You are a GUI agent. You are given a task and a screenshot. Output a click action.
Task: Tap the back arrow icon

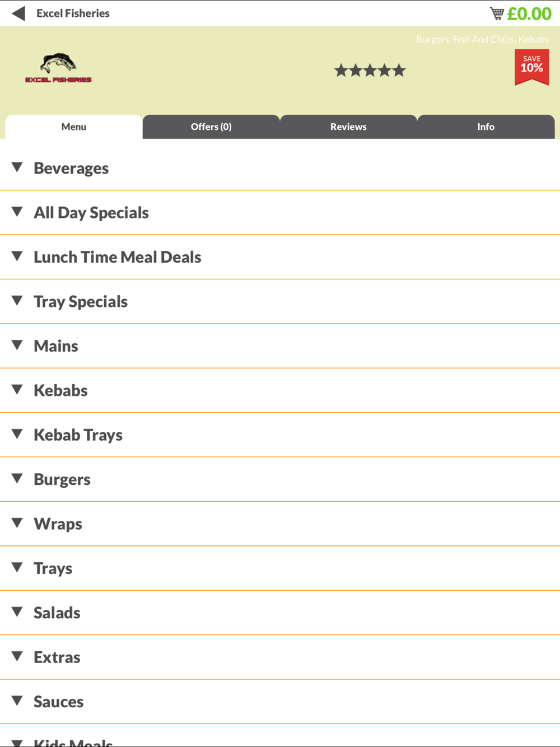pos(18,13)
